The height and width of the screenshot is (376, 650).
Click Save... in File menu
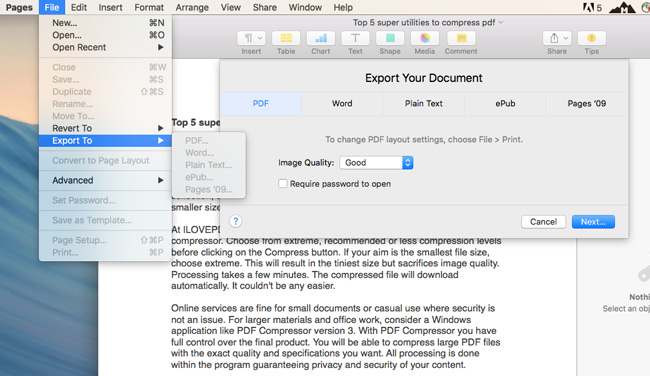click(105, 80)
